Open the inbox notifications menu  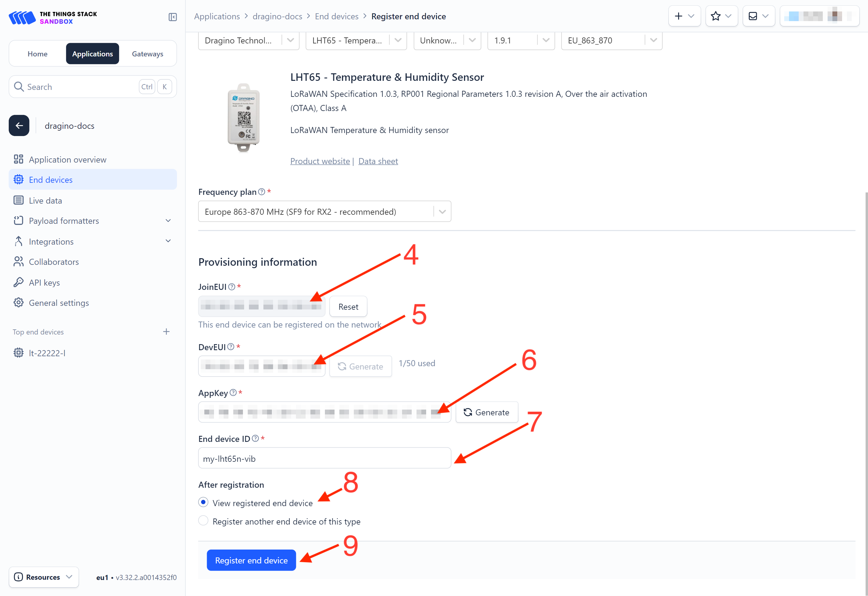pos(759,16)
